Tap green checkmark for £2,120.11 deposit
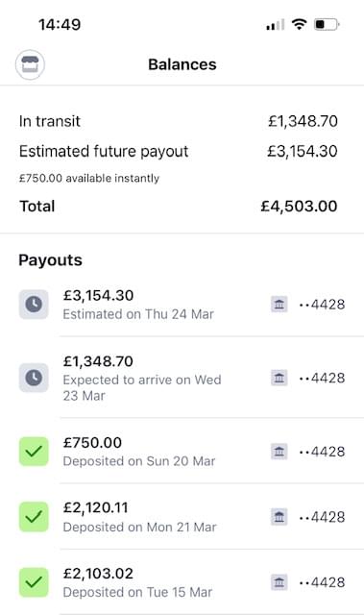The image size is (364, 615). pyautogui.click(x=34, y=517)
